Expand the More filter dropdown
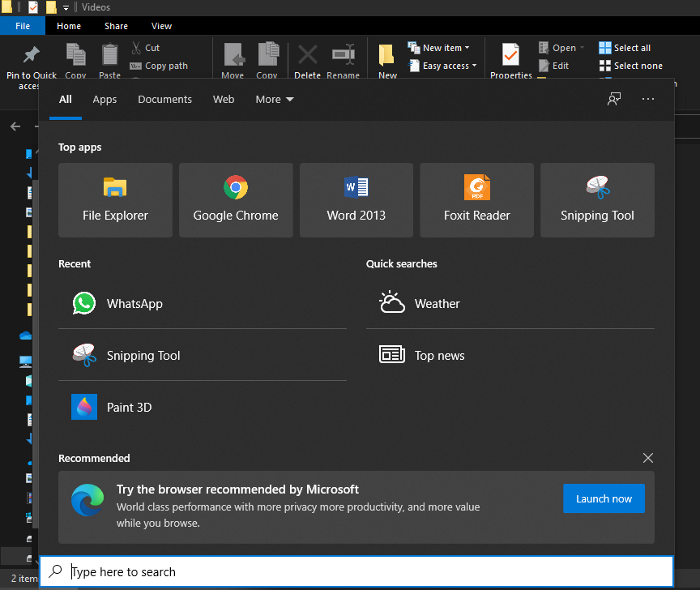The height and width of the screenshot is (590, 700). pyautogui.click(x=275, y=100)
